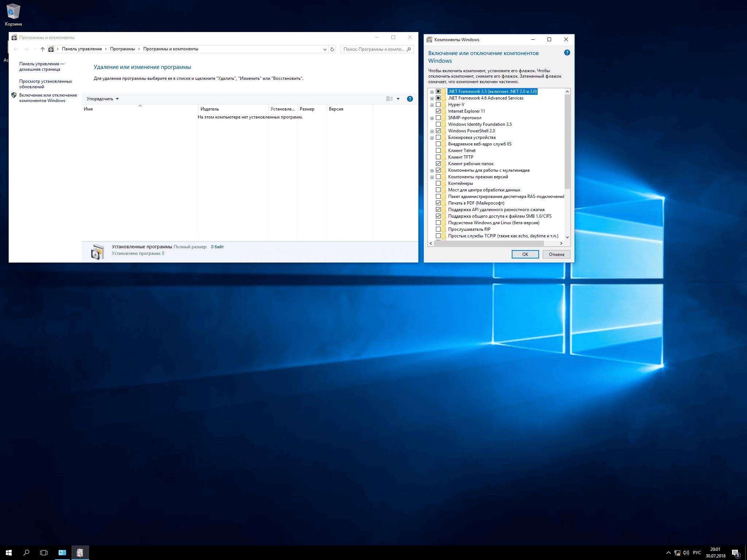Click address bar Control Panel icon
Screen dimensions: 747x560
pos(51,49)
